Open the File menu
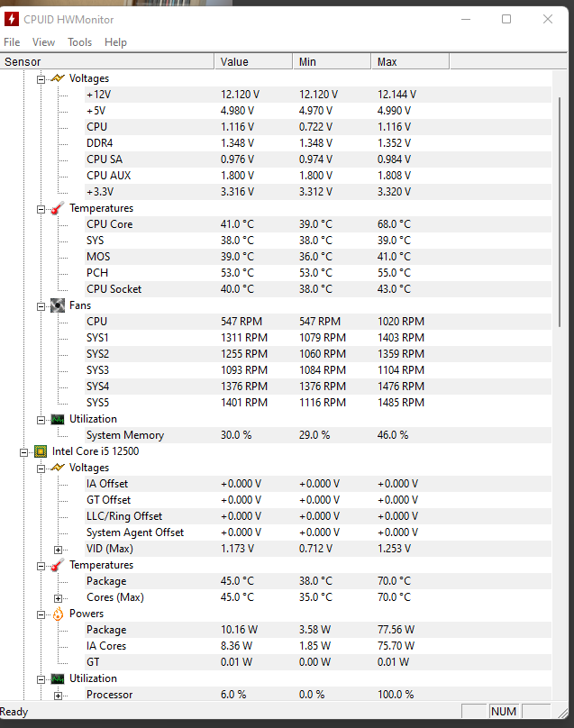574x728 pixels. click(12, 42)
